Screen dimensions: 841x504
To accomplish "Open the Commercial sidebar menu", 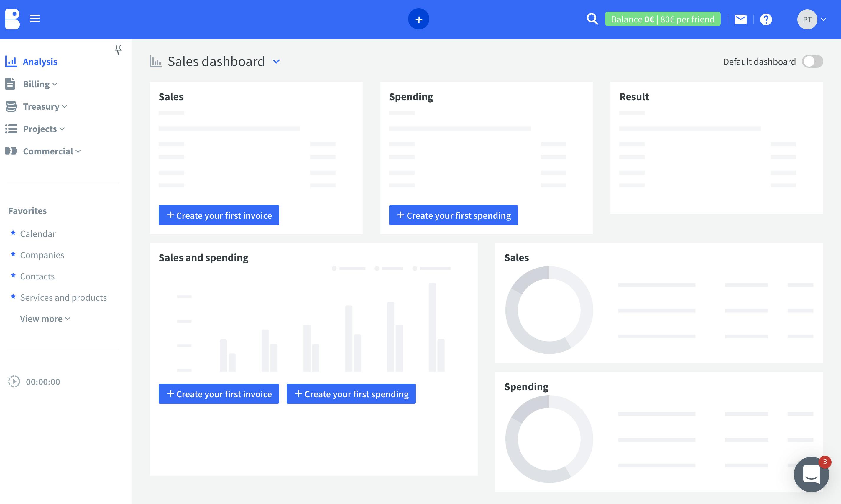I will point(51,151).
